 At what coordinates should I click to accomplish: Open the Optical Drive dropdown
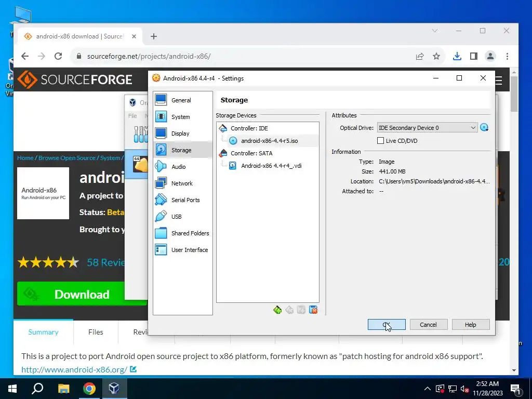(427, 128)
